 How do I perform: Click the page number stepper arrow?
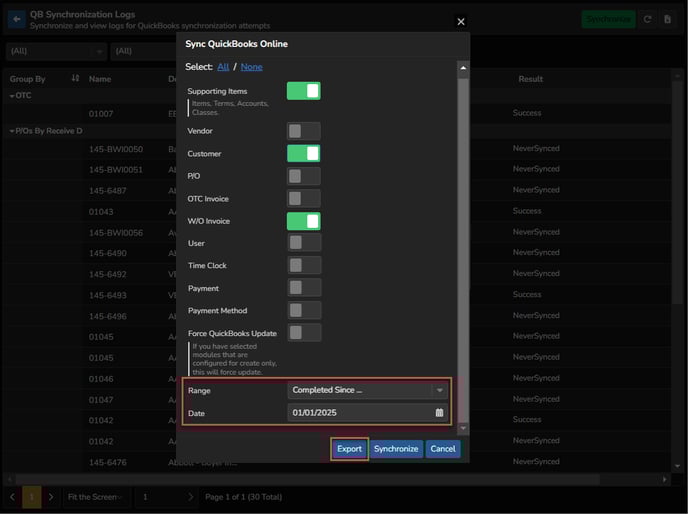tap(190, 497)
